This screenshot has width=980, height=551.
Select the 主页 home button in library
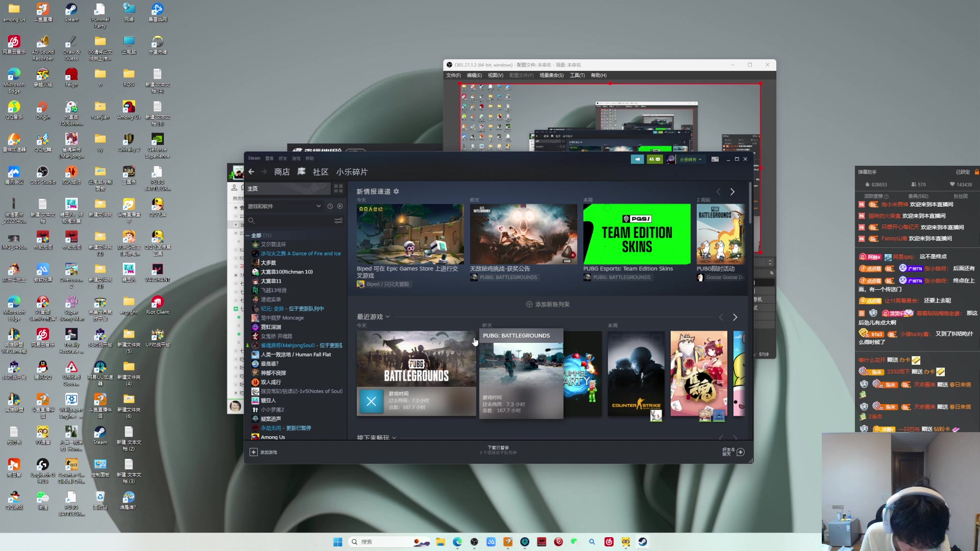click(x=288, y=189)
